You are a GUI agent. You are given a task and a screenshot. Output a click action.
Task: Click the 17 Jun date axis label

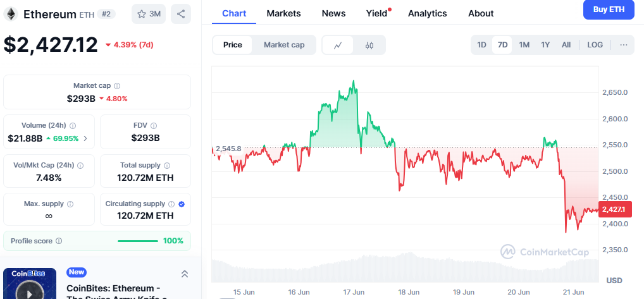coord(354,292)
